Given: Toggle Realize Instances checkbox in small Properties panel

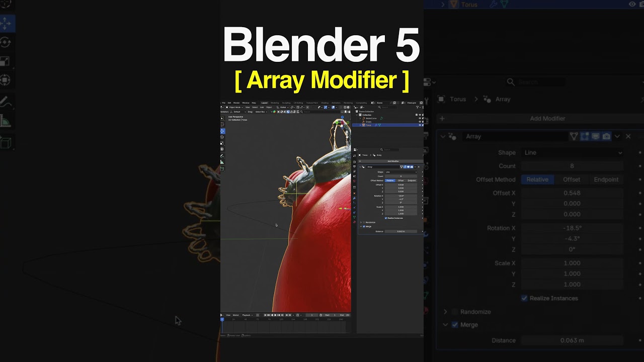Looking at the screenshot, I should coord(386,218).
